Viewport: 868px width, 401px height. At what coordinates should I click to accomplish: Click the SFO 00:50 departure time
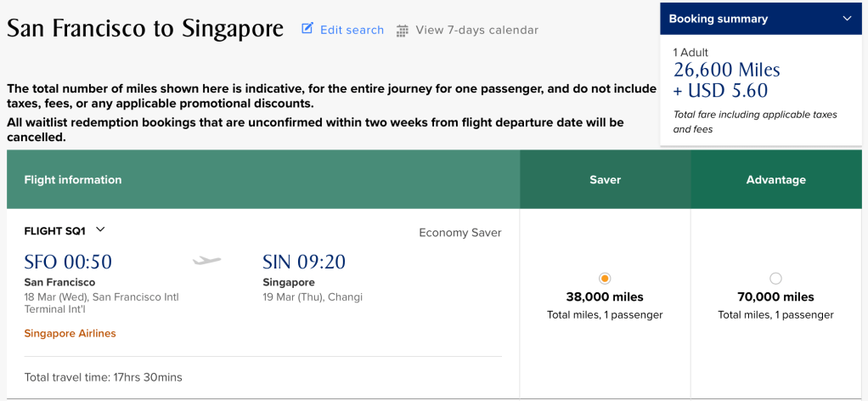[x=68, y=262]
